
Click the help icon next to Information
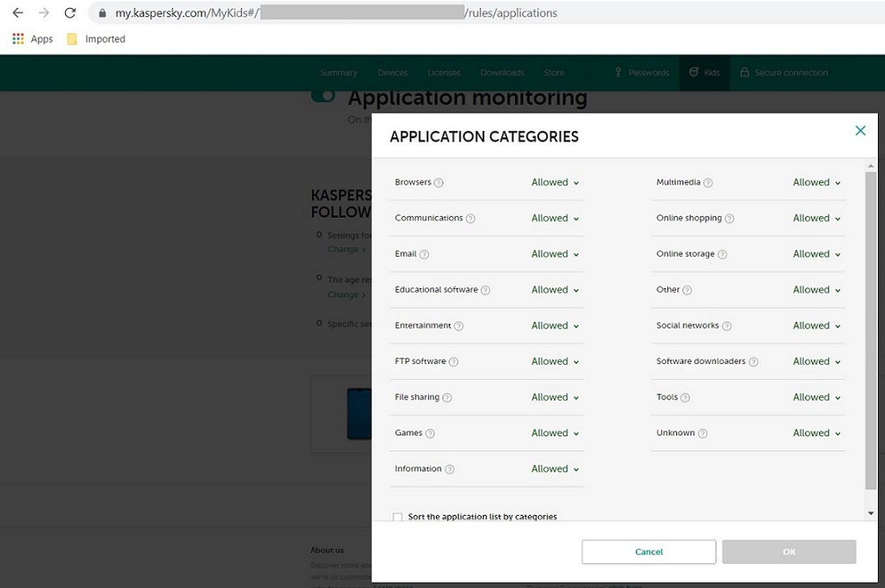(x=450, y=469)
